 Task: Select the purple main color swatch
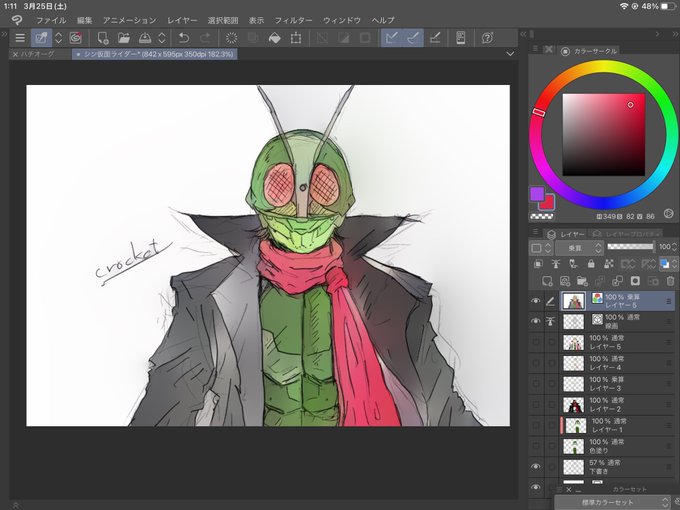click(537, 194)
